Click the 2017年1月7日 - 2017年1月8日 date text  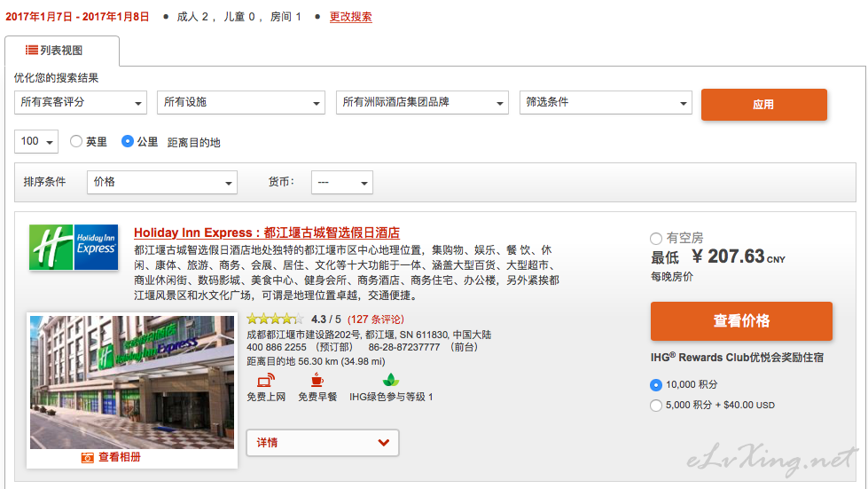(x=77, y=17)
